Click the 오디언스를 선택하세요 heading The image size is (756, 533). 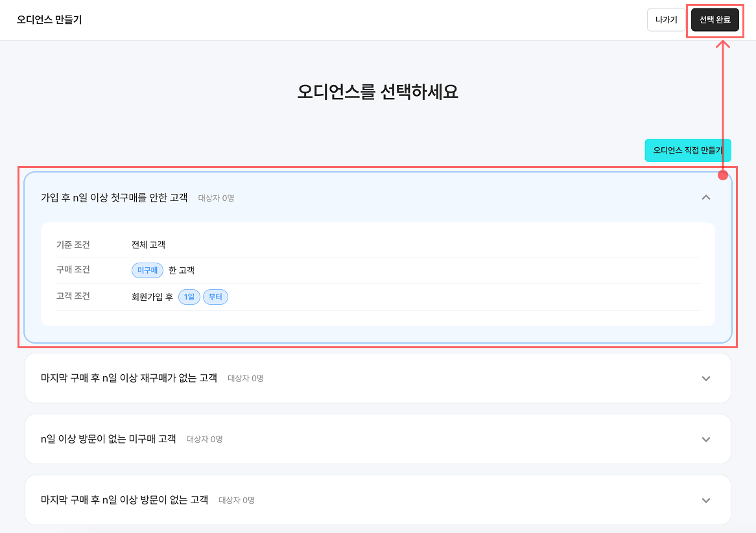coord(377,91)
